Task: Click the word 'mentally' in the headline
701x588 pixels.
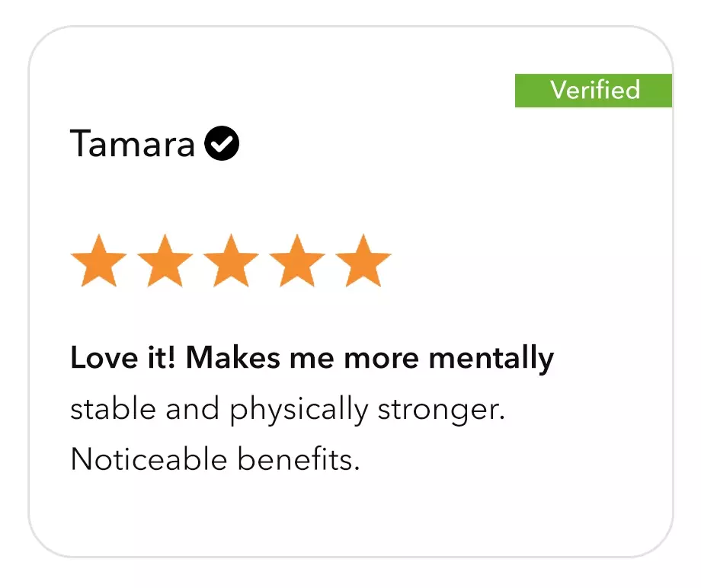Action: [491, 359]
